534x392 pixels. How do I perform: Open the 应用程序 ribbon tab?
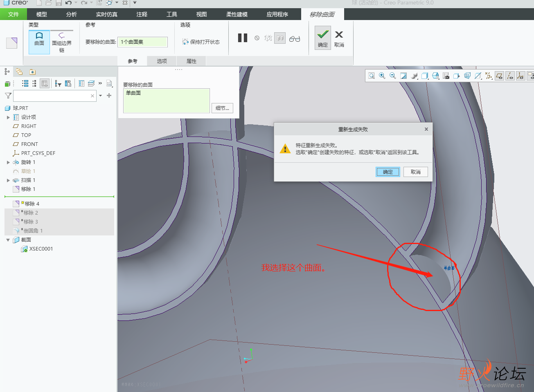click(277, 14)
